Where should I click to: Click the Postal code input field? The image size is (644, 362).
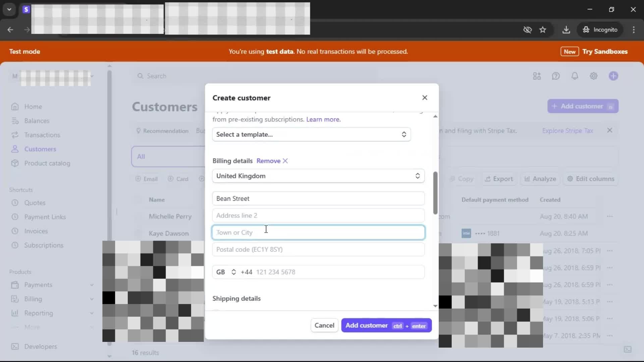(x=318, y=249)
